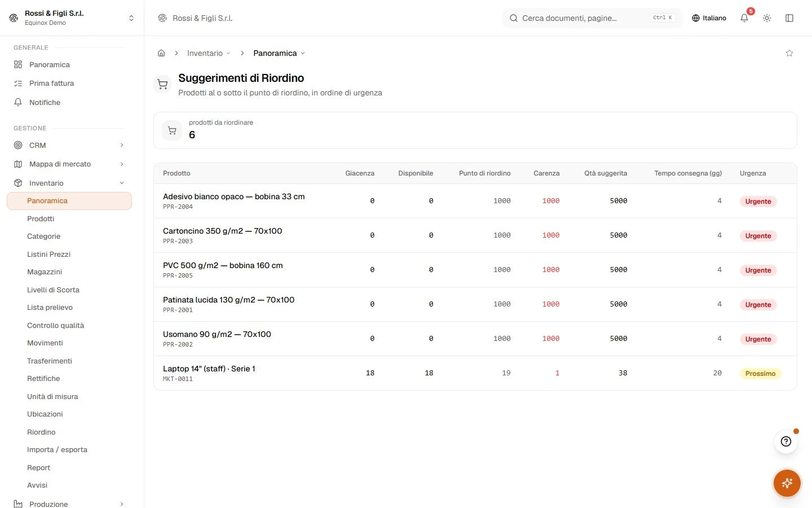812x508 pixels.
Task: Mark page as favorite with star icon
Action: pos(789,53)
